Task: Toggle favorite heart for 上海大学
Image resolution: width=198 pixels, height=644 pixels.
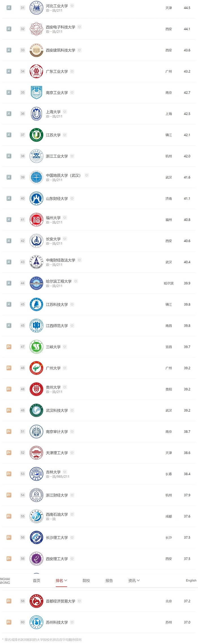Action: point(65,112)
